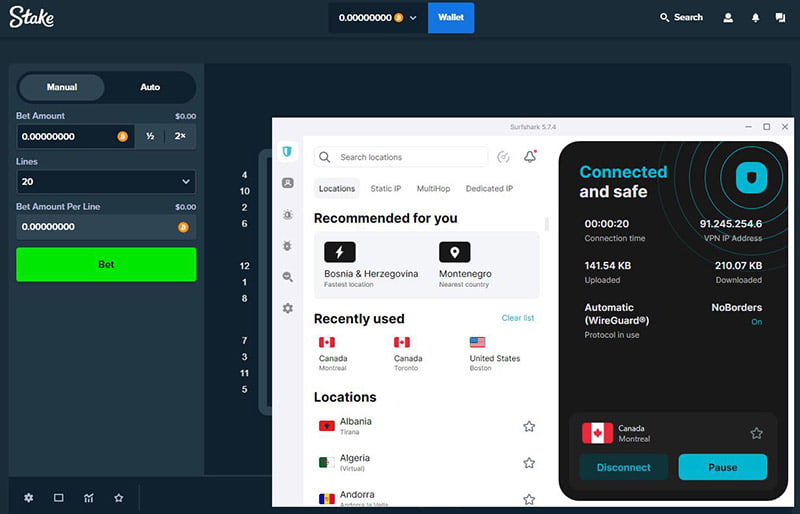Open live stats chart icon
800x514 pixels.
point(89,497)
